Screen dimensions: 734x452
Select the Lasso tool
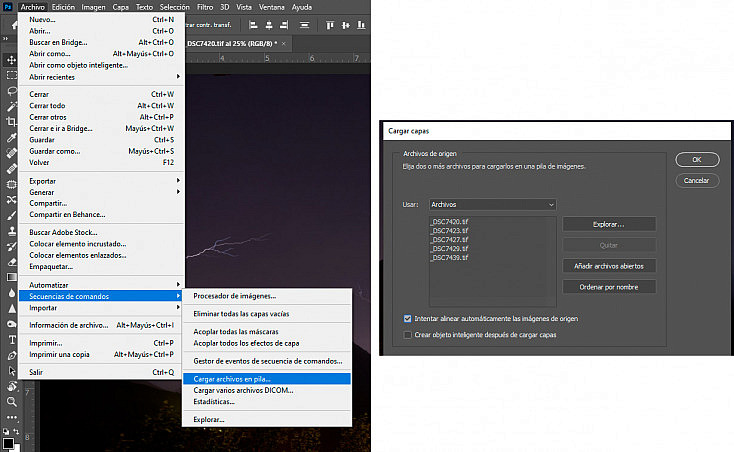click(x=11, y=91)
